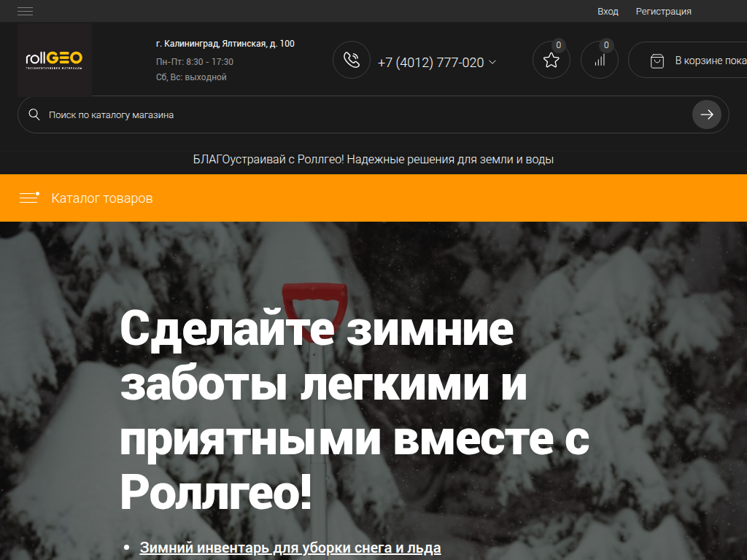The width and height of the screenshot is (747, 560).
Task: Open 'Зимний инвентарь для уборки снега и льда'
Action: tap(293, 546)
